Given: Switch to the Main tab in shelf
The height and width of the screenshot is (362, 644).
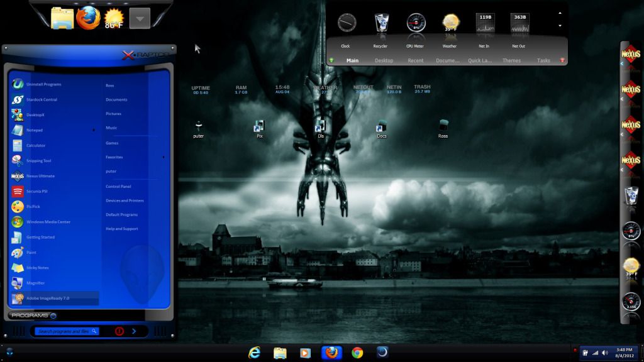Looking at the screenshot, I should pyautogui.click(x=352, y=60).
